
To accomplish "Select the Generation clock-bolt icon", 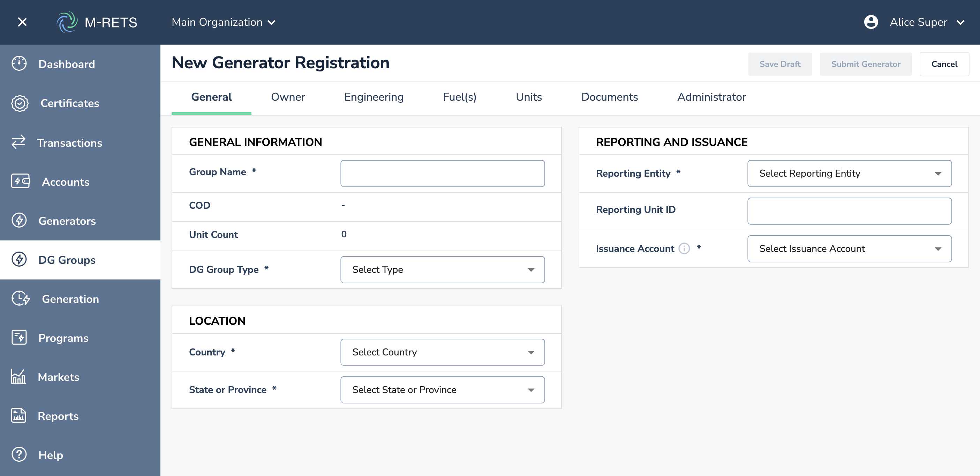I will tap(21, 298).
